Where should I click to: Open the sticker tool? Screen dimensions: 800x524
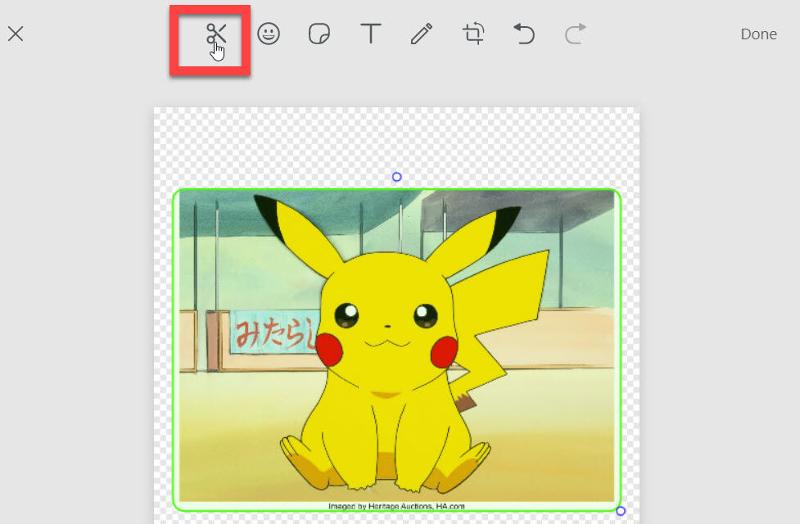(319, 34)
